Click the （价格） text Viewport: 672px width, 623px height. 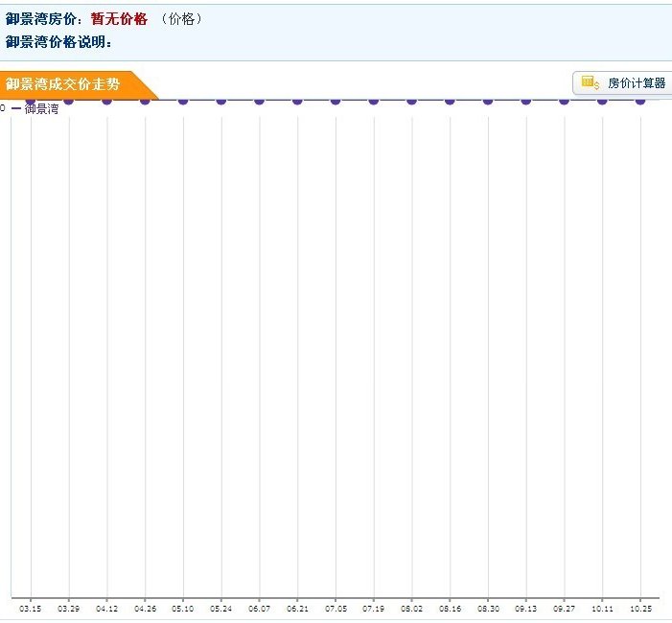coord(182,19)
